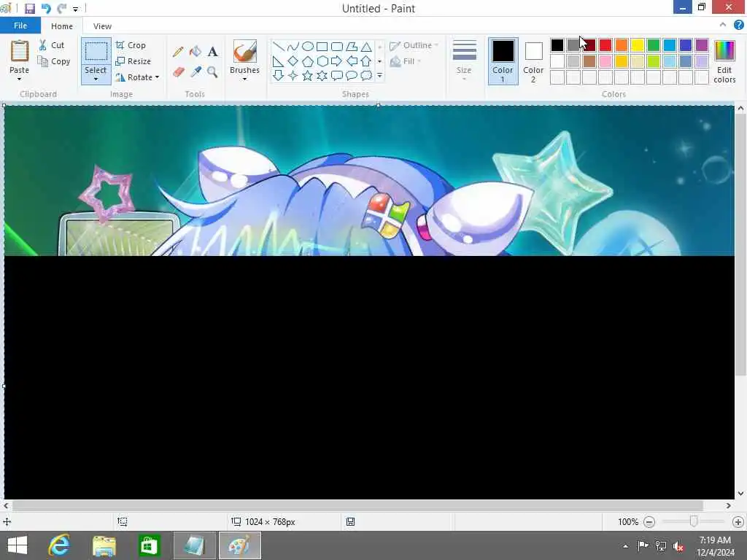This screenshot has width=747, height=560.
Task: Click the vertical scrollbar down arrow
Action: (x=740, y=494)
